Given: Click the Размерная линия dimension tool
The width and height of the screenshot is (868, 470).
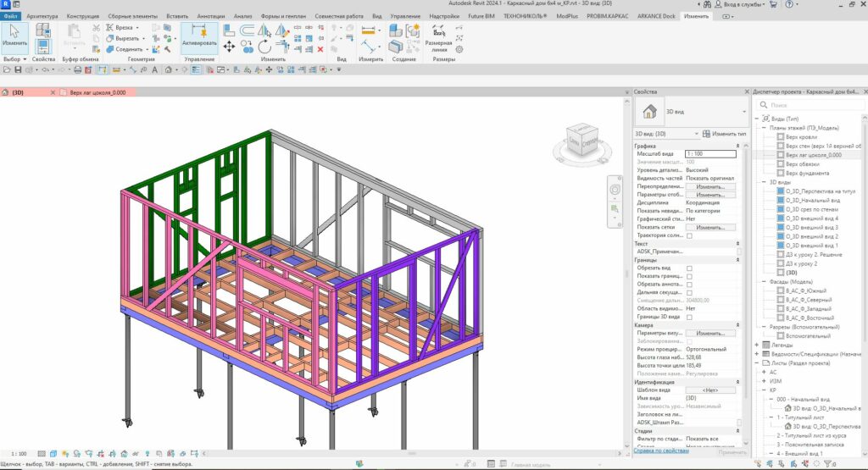Looking at the screenshot, I should coord(439,36).
